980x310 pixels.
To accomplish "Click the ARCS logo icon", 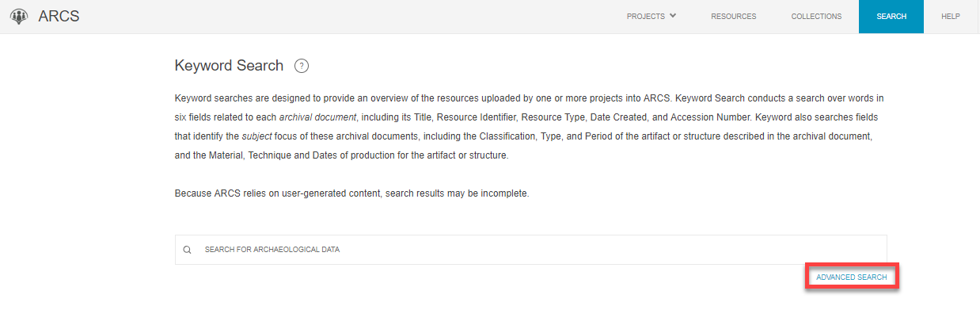I will [19, 17].
